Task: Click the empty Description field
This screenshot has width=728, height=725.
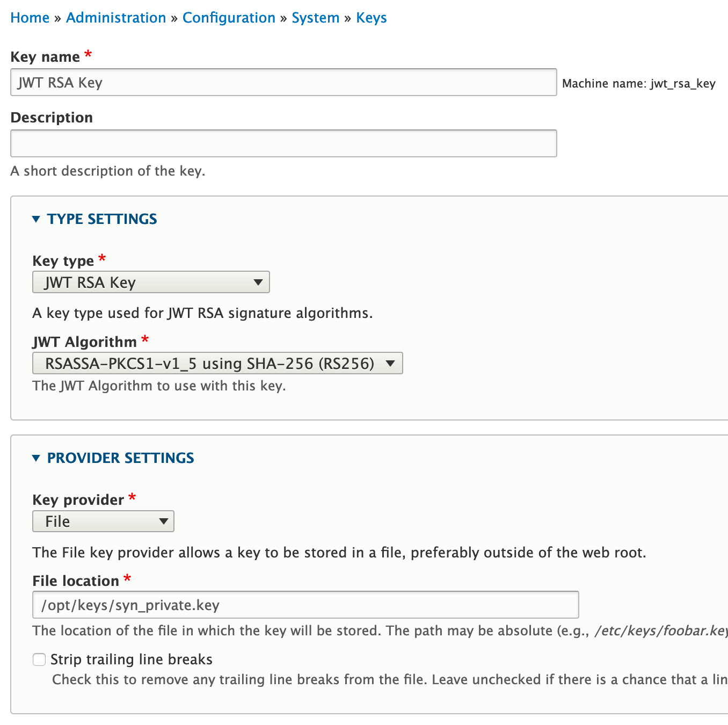Action: (x=283, y=143)
